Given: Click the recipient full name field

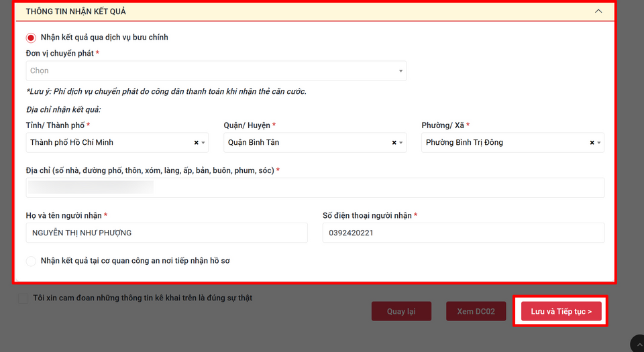Looking at the screenshot, I should pyautogui.click(x=166, y=233).
